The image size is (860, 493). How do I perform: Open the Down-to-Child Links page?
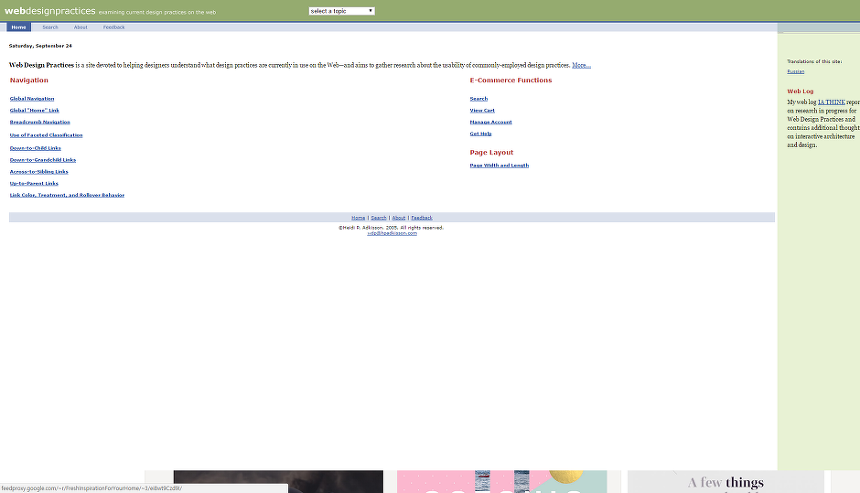[35, 148]
